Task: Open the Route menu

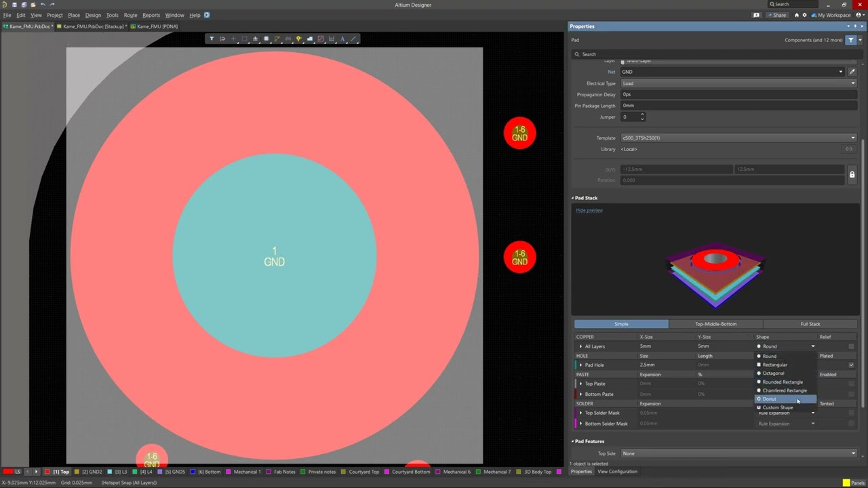Action: (x=130, y=15)
